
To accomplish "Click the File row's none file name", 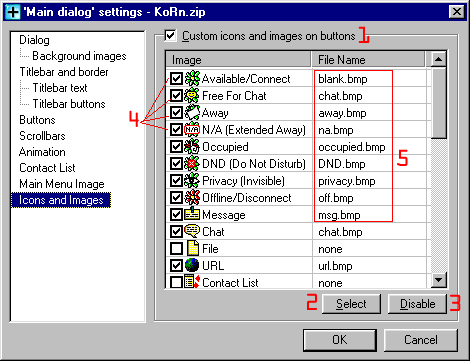I will (369, 249).
